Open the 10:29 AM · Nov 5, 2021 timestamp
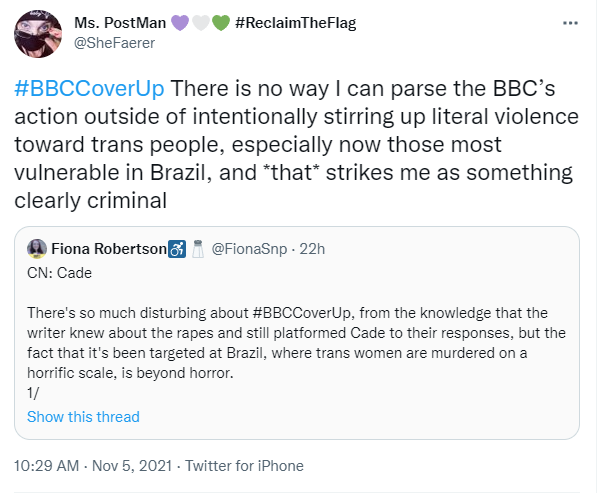Image resolution: width=599 pixels, height=493 pixels. [93, 466]
